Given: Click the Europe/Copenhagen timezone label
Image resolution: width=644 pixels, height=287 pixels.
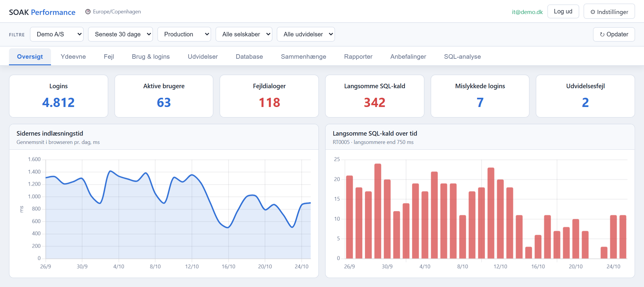Looking at the screenshot, I should pyautogui.click(x=117, y=12).
